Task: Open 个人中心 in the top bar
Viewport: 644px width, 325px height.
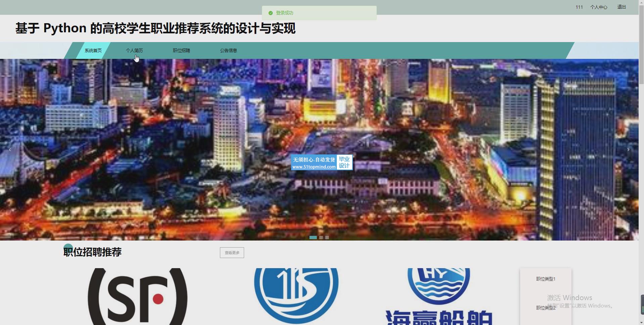Action: click(x=599, y=7)
